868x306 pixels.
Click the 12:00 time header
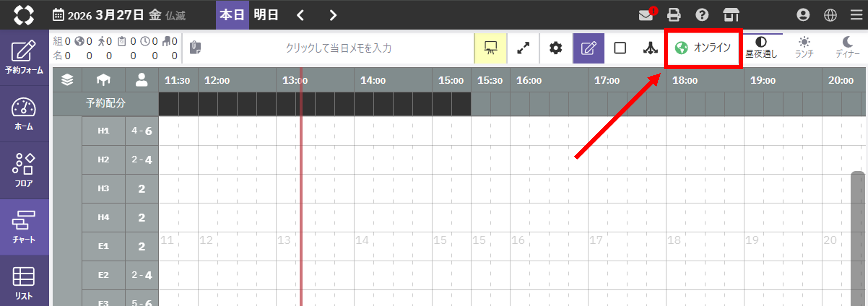(217, 81)
